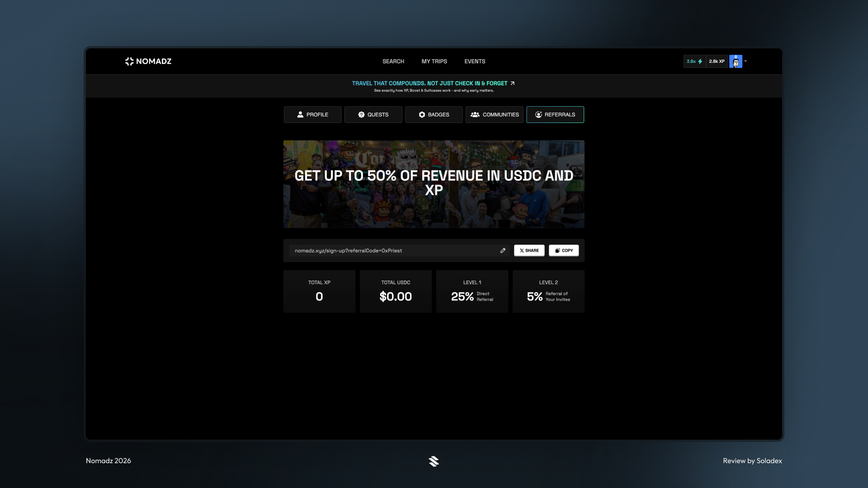Click the Profile person icon
Image resolution: width=868 pixels, height=488 pixels.
pyautogui.click(x=300, y=115)
